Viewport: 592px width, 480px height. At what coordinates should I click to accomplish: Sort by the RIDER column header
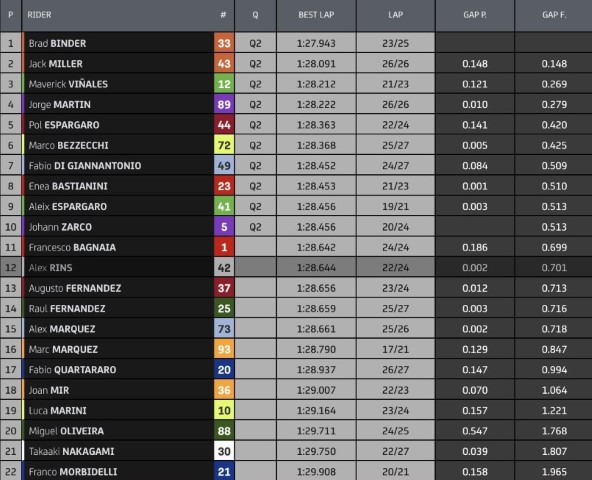point(39,15)
